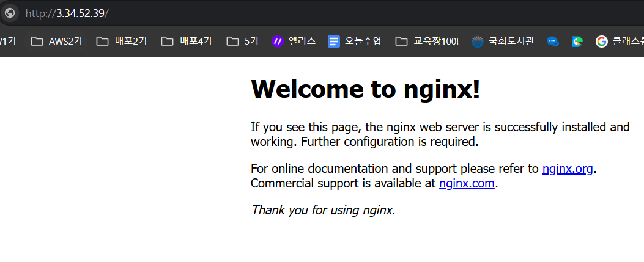Follow the nginx.org link
The image size is (644, 262).
[x=567, y=169]
